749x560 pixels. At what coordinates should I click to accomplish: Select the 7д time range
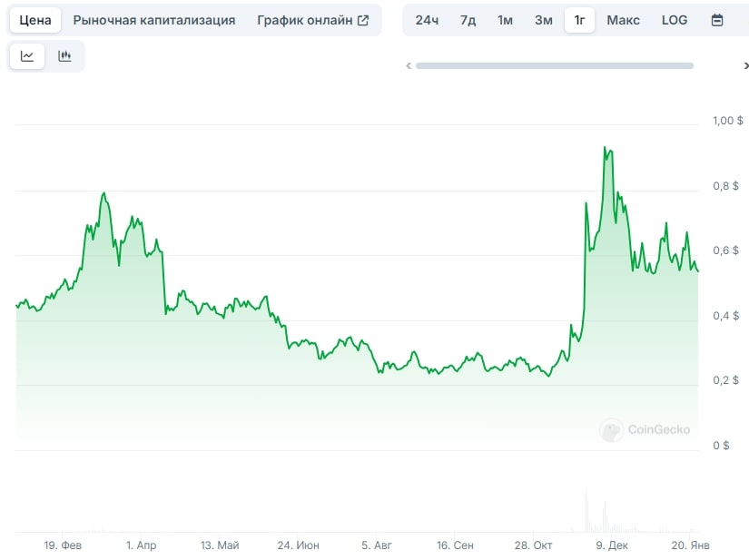coord(468,20)
